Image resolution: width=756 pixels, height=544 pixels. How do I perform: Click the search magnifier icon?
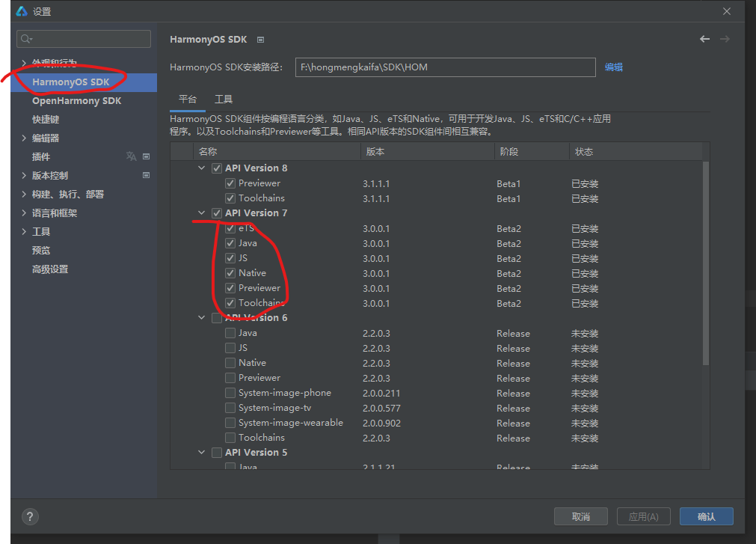(26, 39)
